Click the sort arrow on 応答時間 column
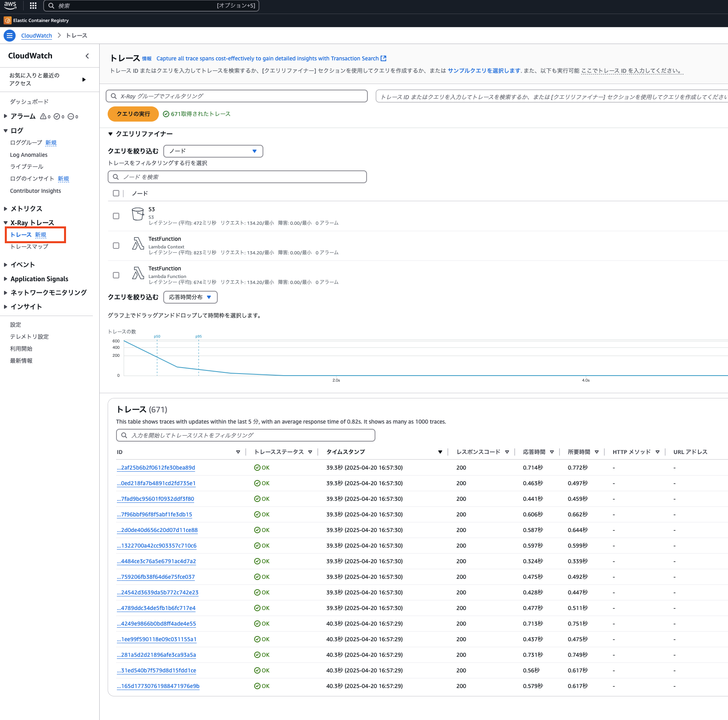 click(552, 452)
